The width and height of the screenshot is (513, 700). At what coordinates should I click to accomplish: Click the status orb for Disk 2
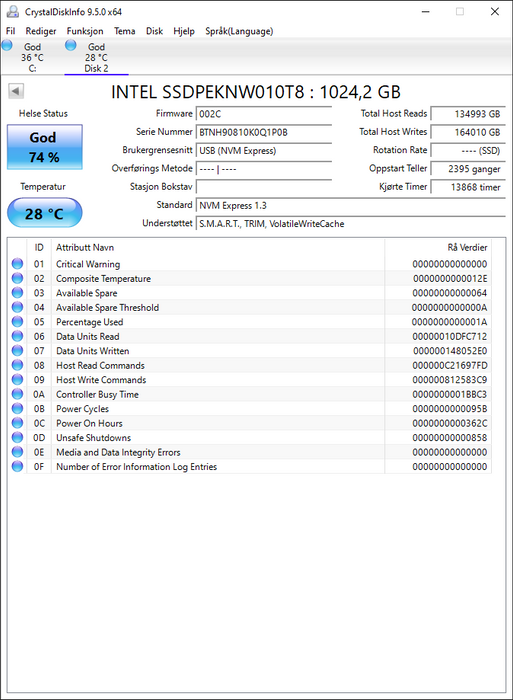[x=71, y=45]
